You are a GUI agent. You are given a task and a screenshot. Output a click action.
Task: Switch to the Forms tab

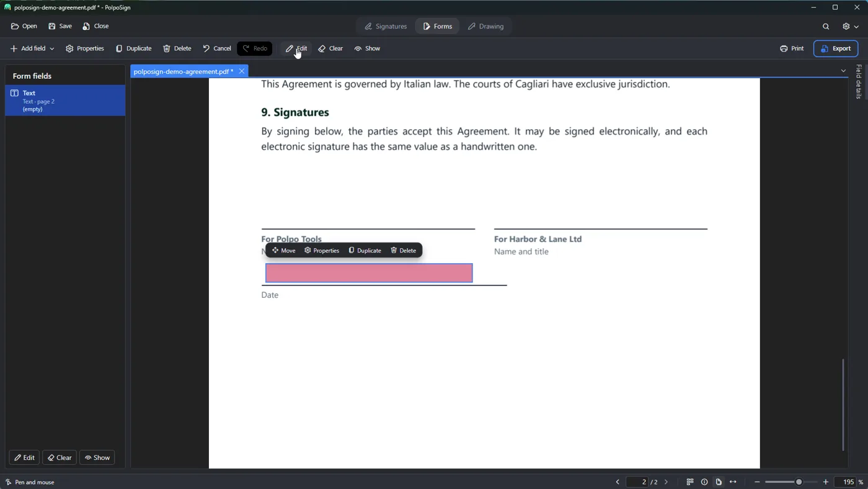click(438, 27)
